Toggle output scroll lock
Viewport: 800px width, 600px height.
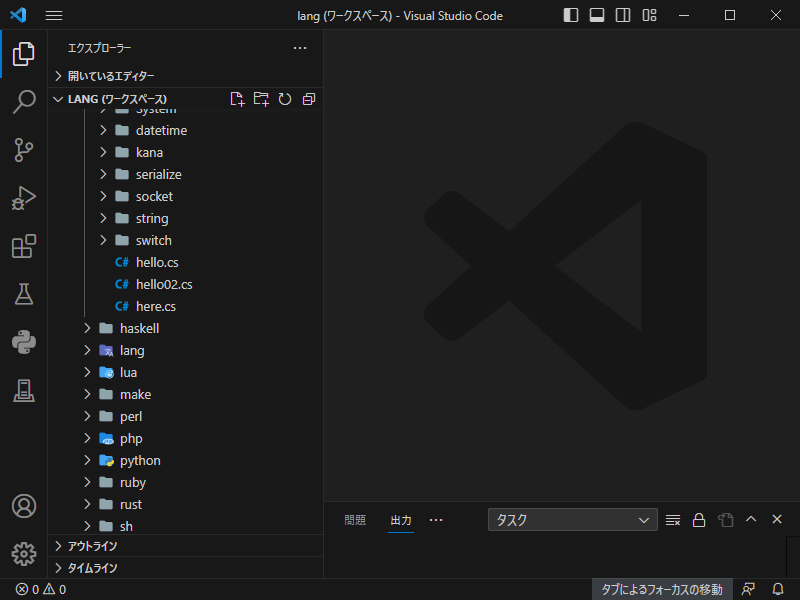pyautogui.click(x=698, y=520)
